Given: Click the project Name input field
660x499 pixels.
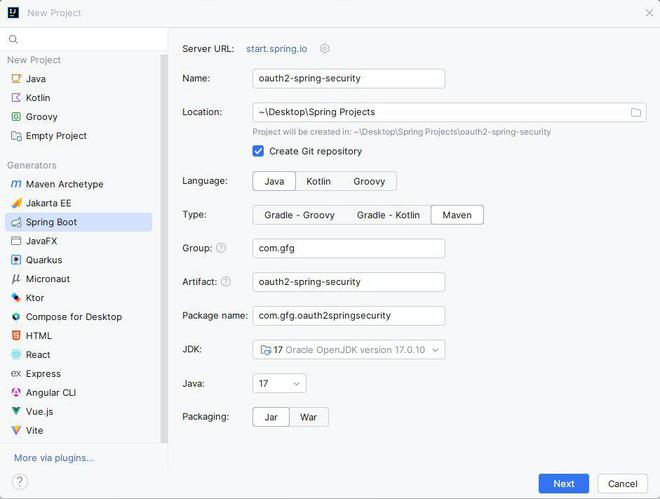Looking at the screenshot, I should 348,78.
